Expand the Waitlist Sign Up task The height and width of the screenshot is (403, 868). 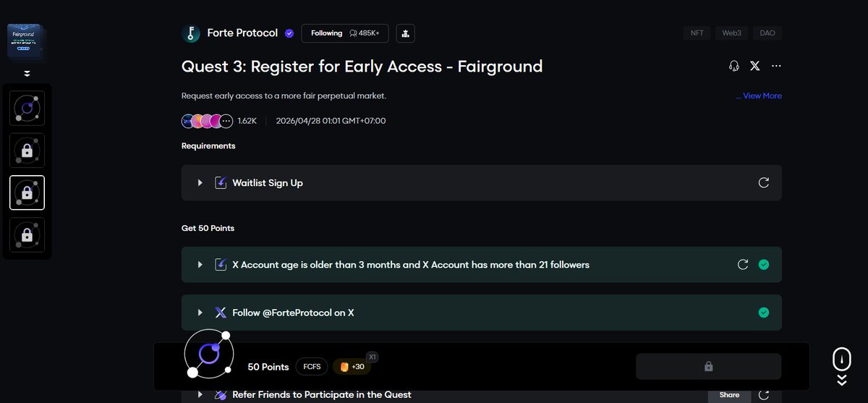(x=200, y=183)
